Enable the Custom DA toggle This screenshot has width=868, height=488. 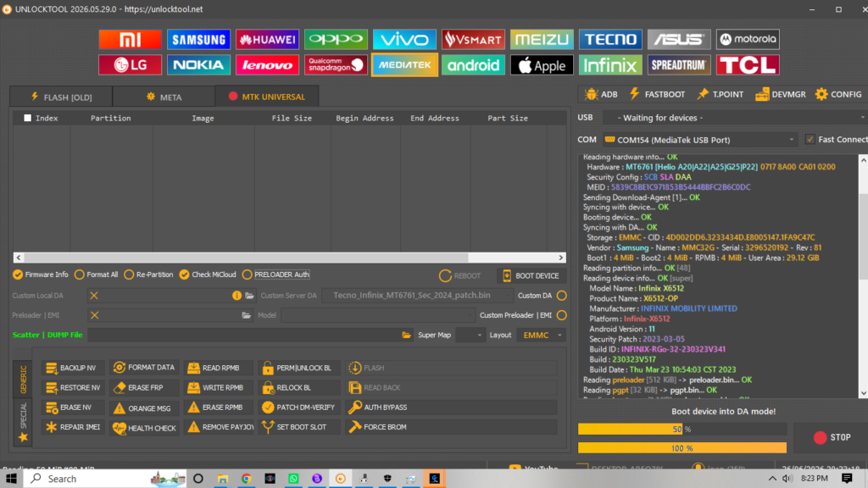tap(562, 296)
